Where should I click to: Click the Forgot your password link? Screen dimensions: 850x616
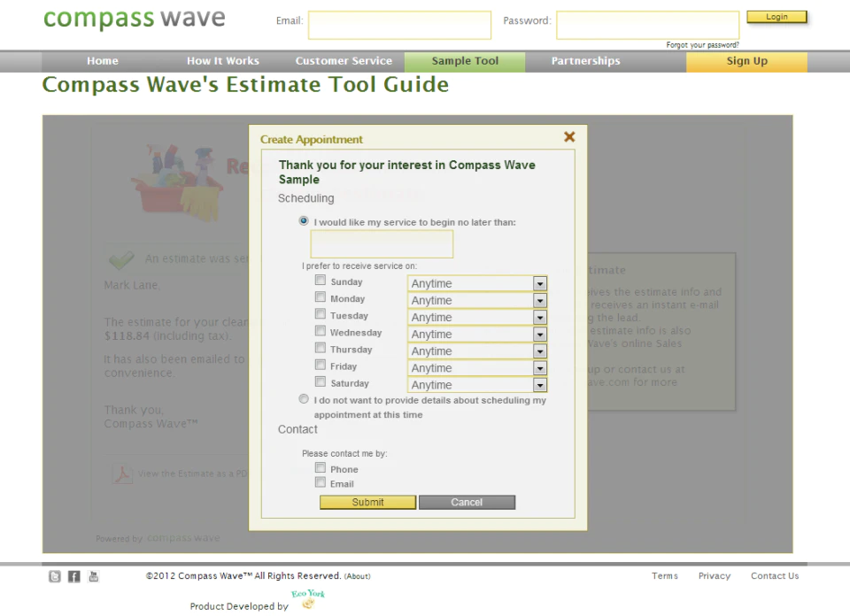click(702, 45)
